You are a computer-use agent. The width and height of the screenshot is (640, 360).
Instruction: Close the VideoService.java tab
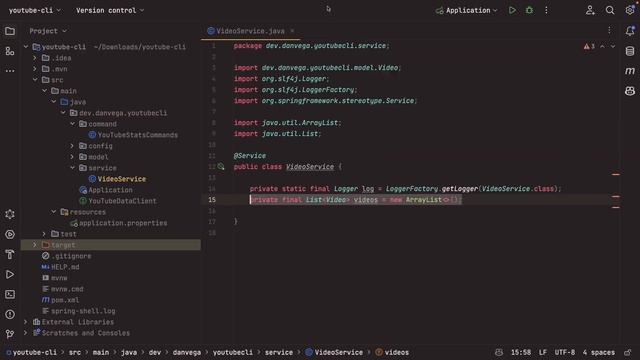[x=292, y=31]
